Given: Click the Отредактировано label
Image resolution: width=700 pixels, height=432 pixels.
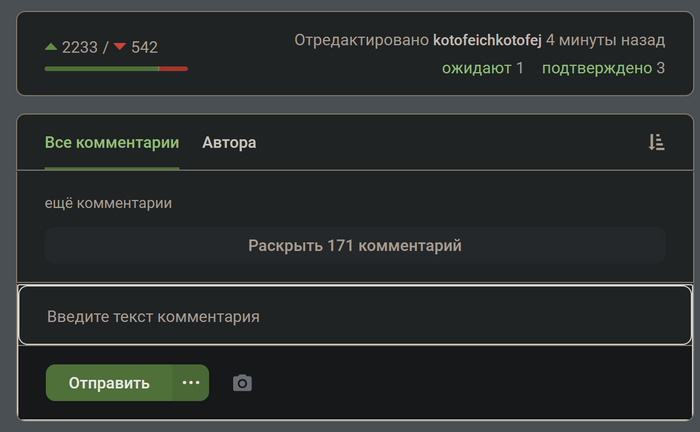Looking at the screenshot, I should 361,41.
